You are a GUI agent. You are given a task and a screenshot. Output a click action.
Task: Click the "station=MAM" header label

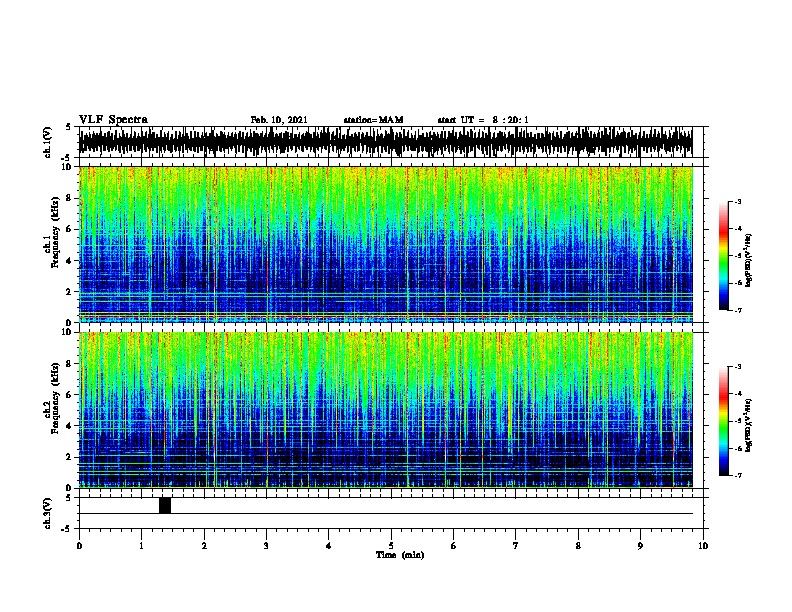tap(373, 120)
